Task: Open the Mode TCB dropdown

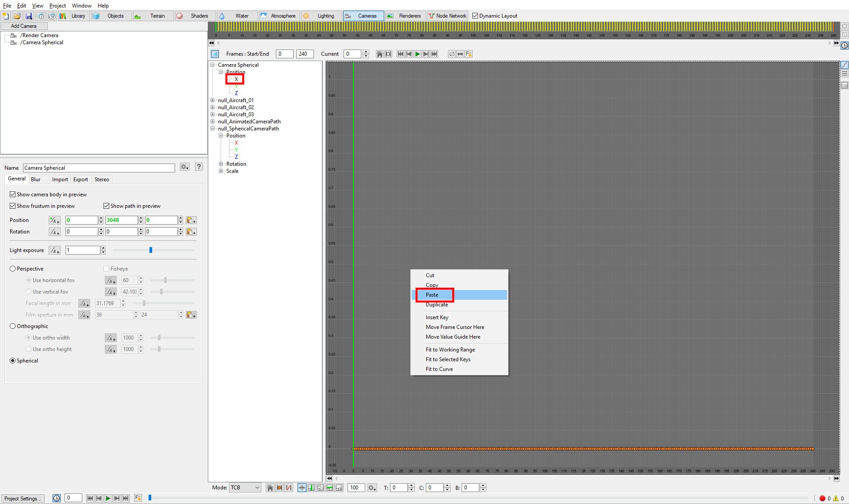Action: point(245,488)
